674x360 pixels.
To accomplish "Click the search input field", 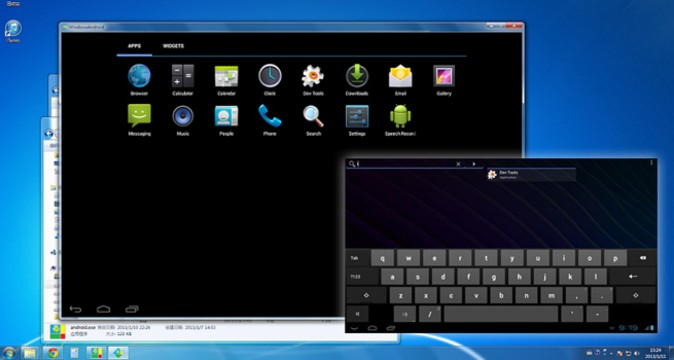I will 405,164.
